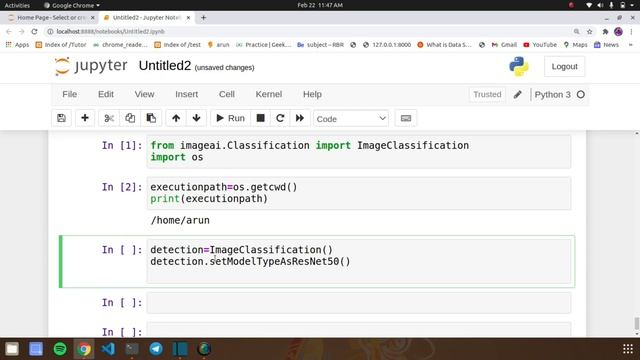Open the Apps bookmark shortcut
The height and width of the screenshot is (360, 640).
click(x=17, y=45)
